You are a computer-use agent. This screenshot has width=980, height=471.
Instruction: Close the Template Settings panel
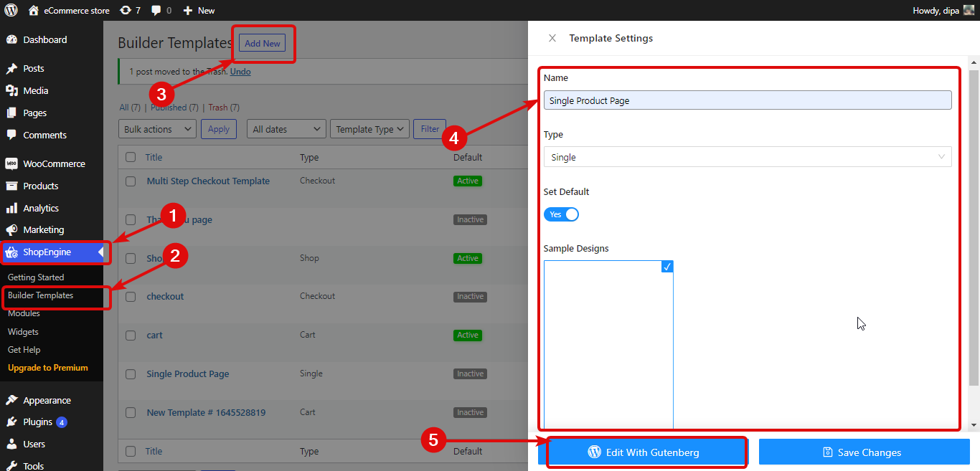[552, 38]
